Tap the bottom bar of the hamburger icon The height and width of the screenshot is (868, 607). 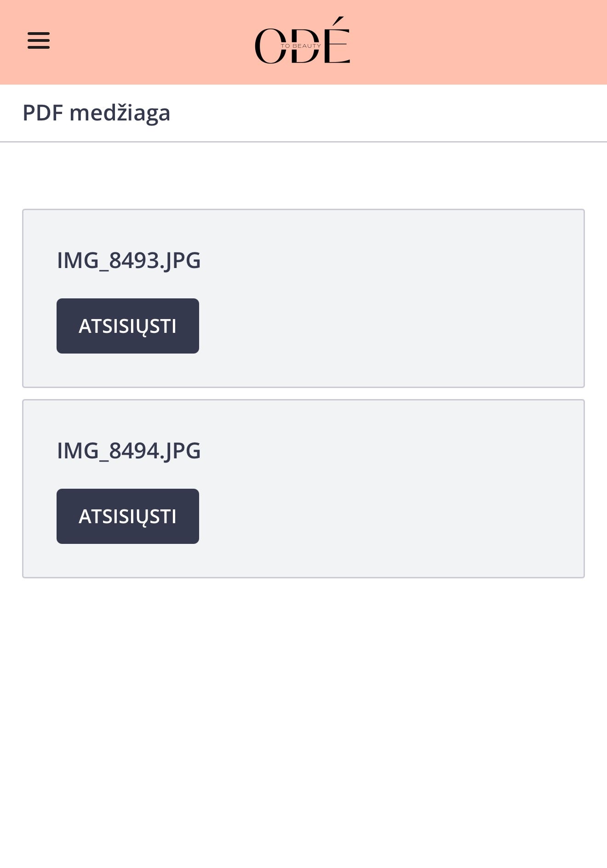(x=39, y=47)
